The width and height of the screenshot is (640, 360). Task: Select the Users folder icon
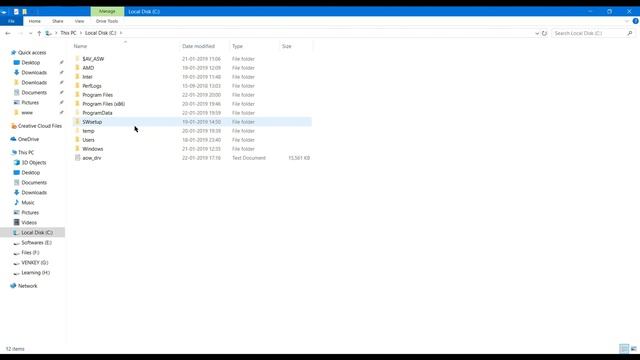(x=77, y=140)
